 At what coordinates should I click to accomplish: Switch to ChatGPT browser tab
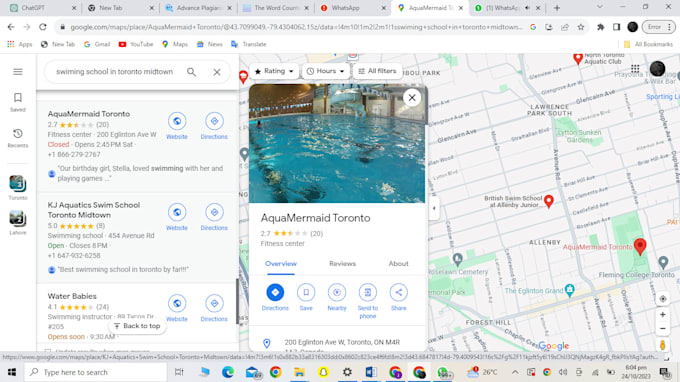(42, 8)
